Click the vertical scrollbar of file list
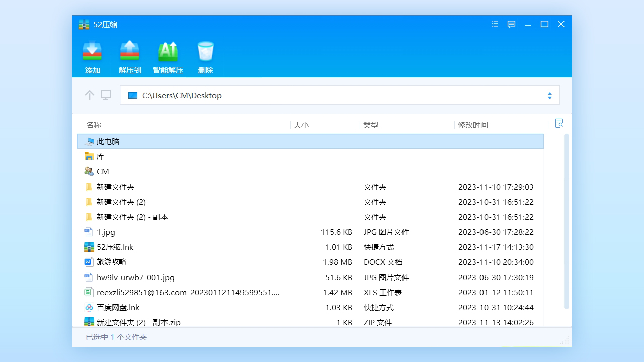Image resolution: width=644 pixels, height=362 pixels. coord(567,221)
